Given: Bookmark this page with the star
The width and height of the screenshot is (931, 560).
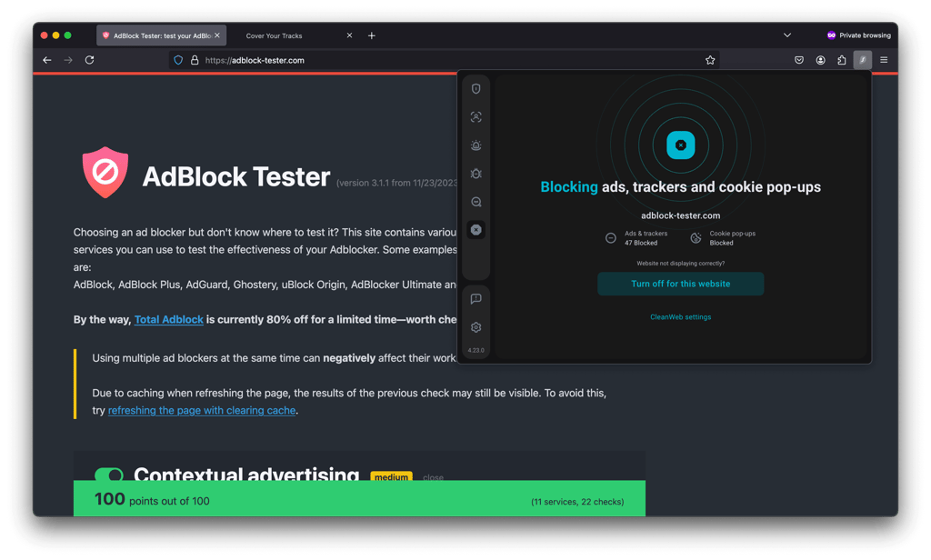Looking at the screenshot, I should pyautogui.click(x=710, y=60).
